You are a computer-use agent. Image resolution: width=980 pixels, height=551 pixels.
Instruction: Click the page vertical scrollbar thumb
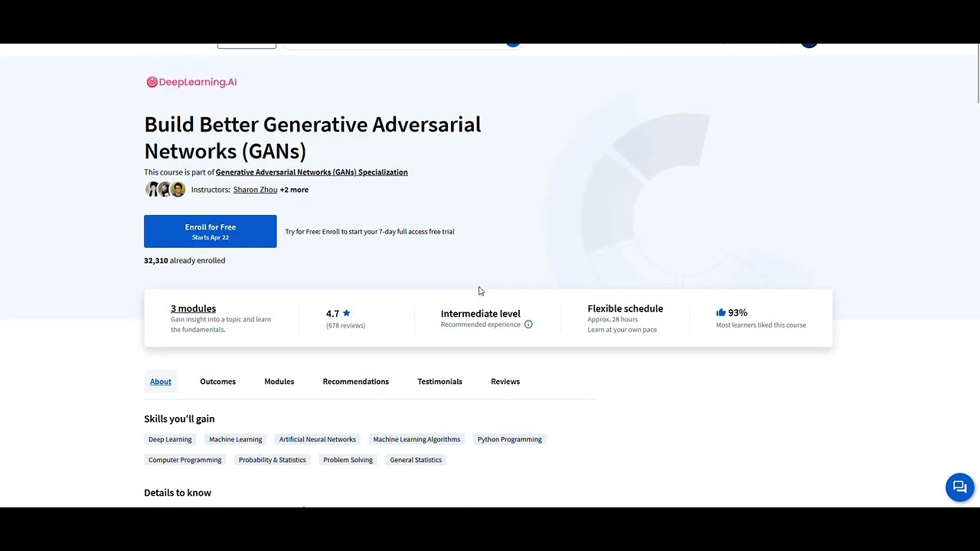pos(977,74)
